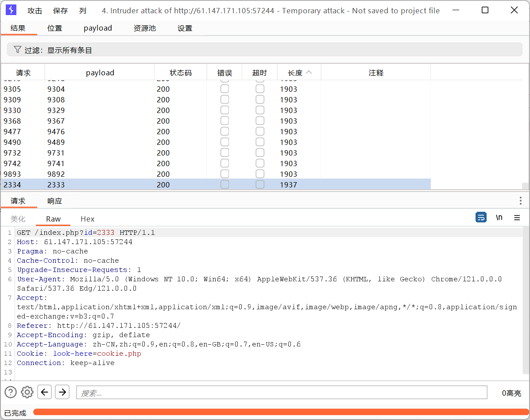Click into the 搜索 search field

(x=281, y=393)
